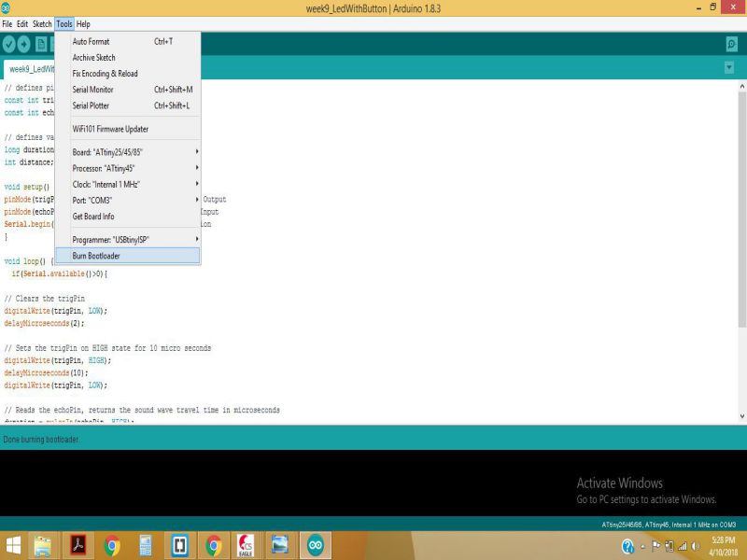Open the File menu
747x560 pixels.
point(7,24)
